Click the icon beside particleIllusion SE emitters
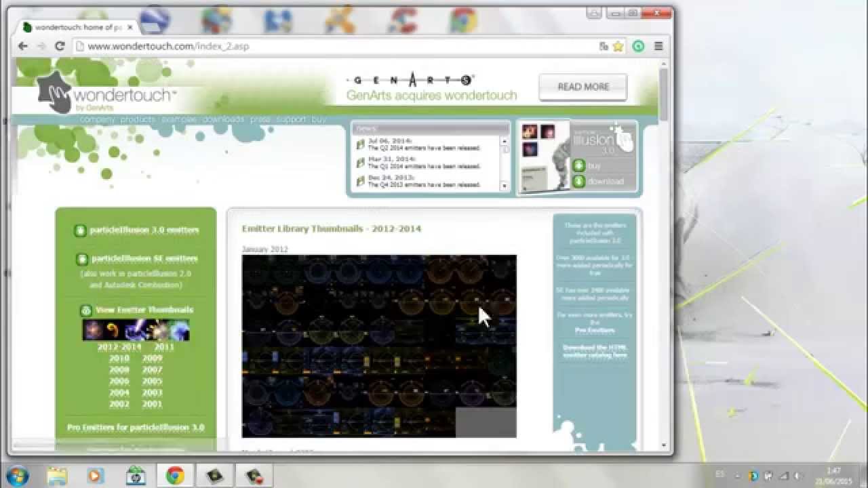Viewport: 868px width, 488px height. (x=82, y=259)
